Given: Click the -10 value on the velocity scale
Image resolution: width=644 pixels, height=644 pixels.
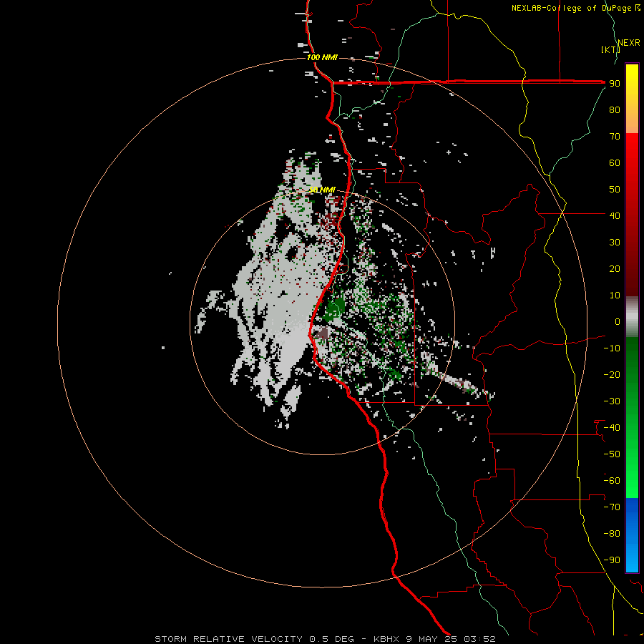Looking at the screenshot, I should pyautogui.click(x=612, y=348).
